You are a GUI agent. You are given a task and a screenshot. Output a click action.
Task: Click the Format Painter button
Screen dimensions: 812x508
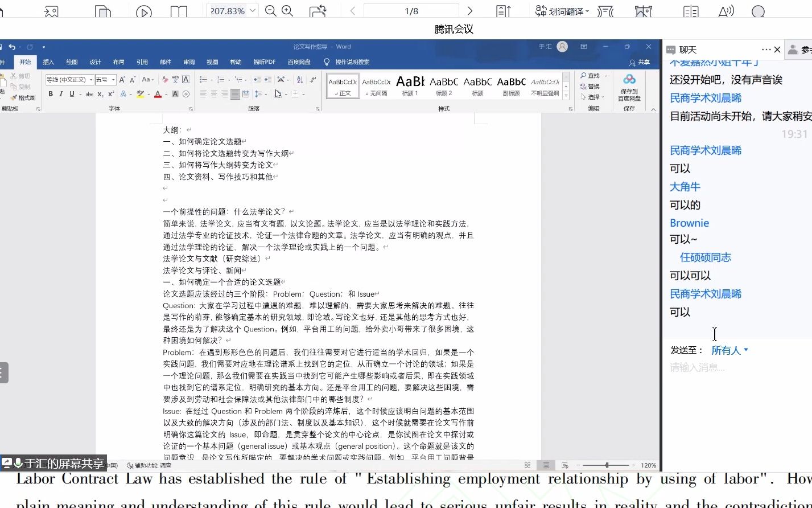(x=23, y=98)
